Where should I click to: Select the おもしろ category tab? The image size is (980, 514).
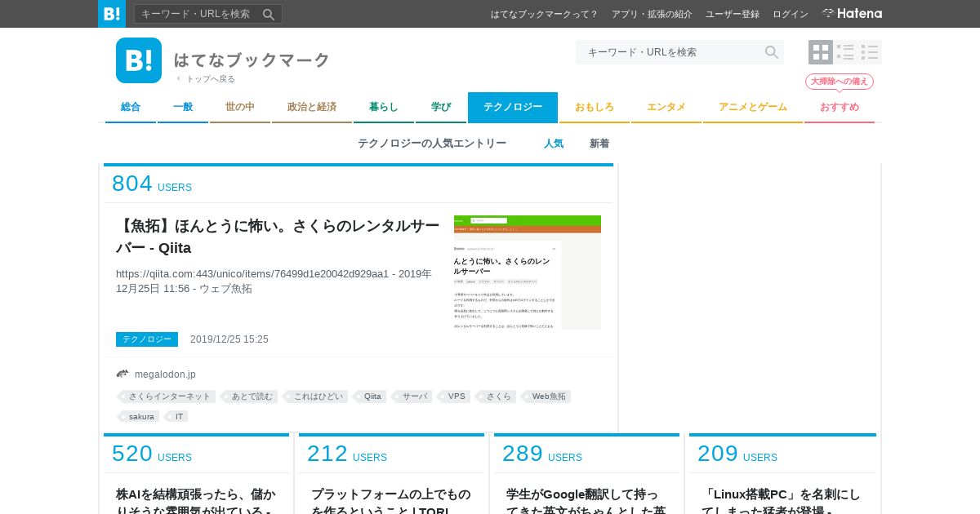[595, 107]
